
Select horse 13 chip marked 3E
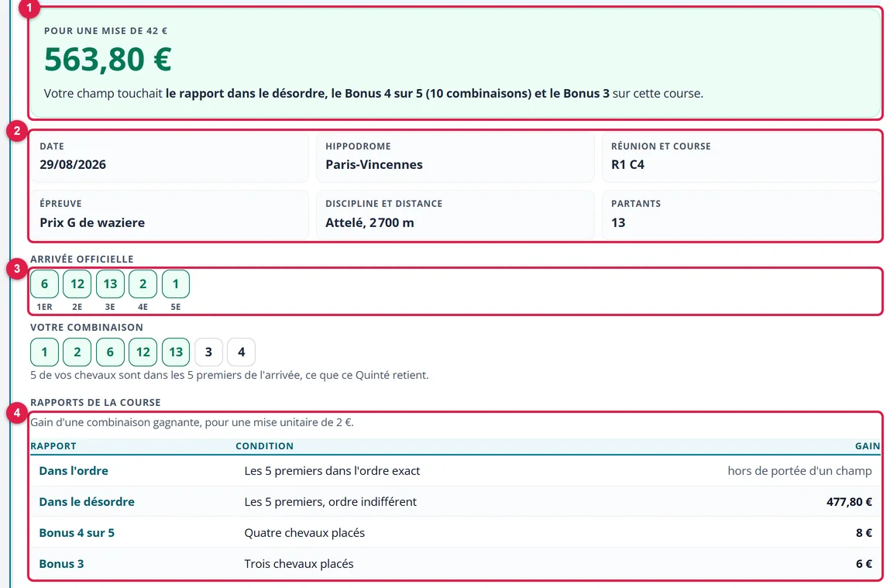110,284
